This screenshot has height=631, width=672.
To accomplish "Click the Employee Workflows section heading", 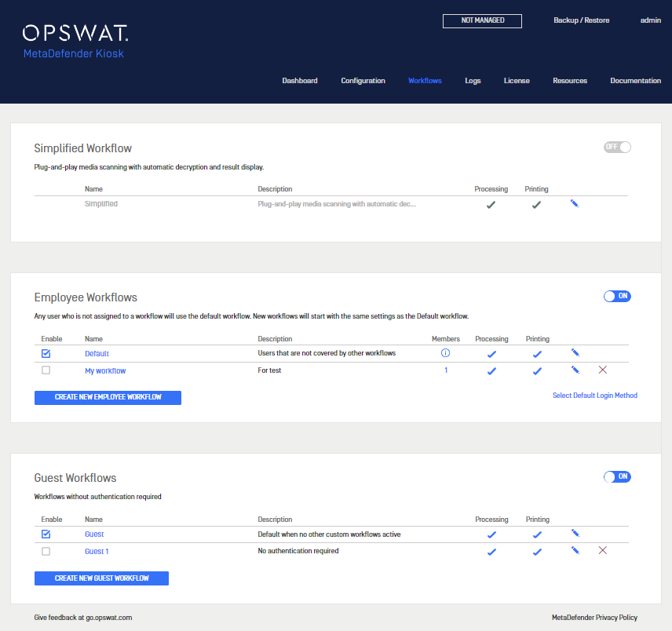I will 86,297.
